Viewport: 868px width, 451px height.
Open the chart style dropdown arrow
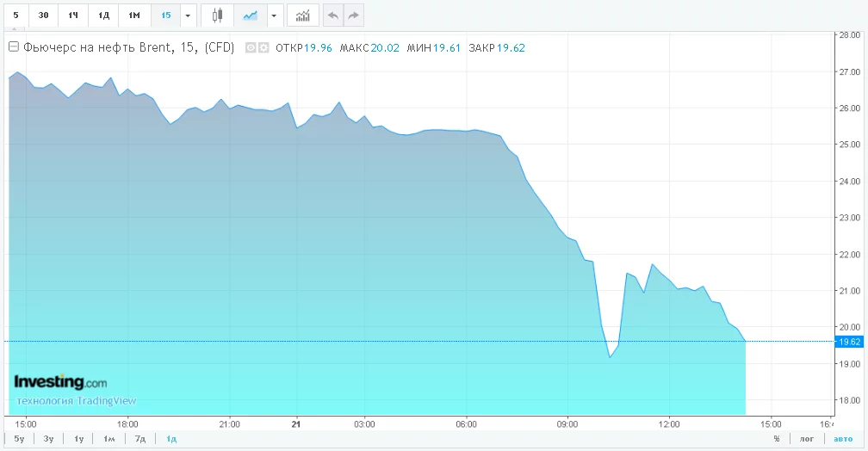[x=274, y=15]
